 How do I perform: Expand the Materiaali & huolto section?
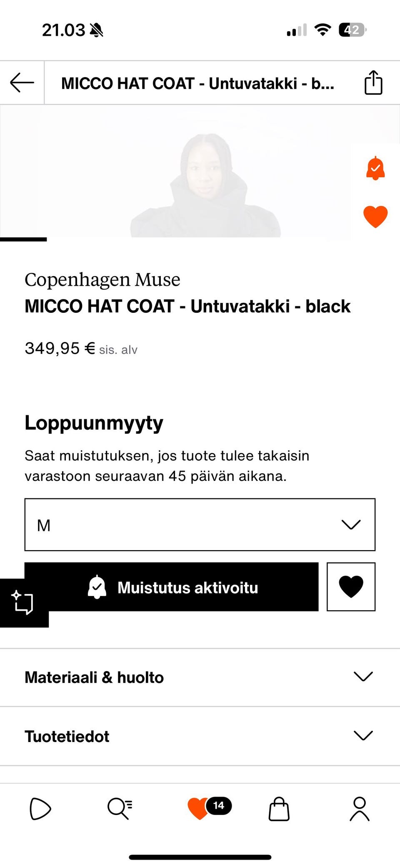click(x=200, y=677)
